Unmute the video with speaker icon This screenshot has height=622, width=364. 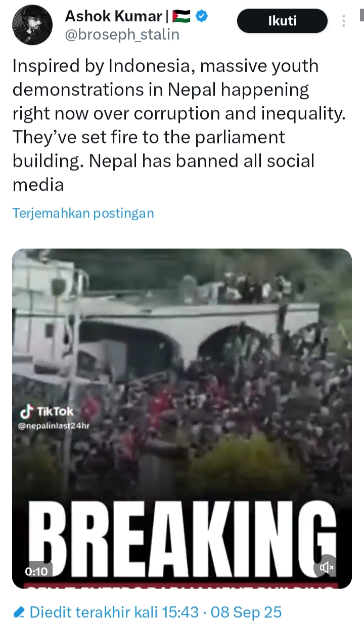pyautogui.click(x=325, y=567)
